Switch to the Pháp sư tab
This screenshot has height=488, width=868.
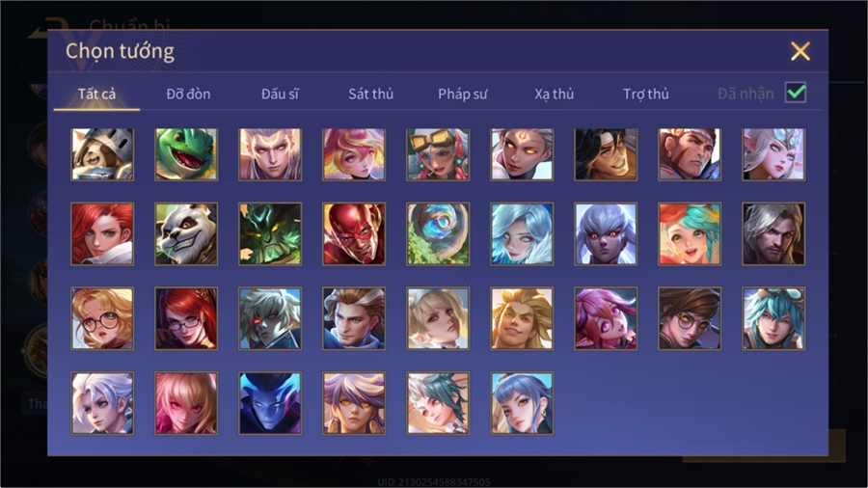(x=462, y=95)
